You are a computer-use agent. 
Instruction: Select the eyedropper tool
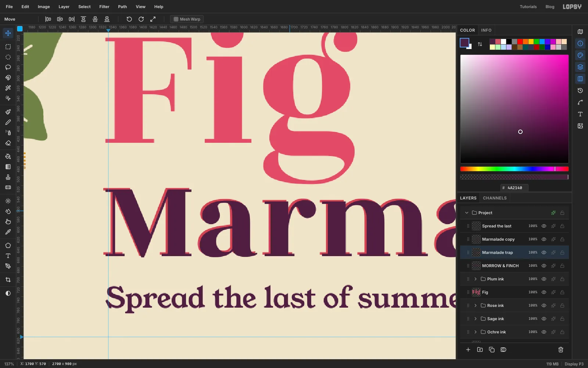pyautogui.click(x=8, y=232)
